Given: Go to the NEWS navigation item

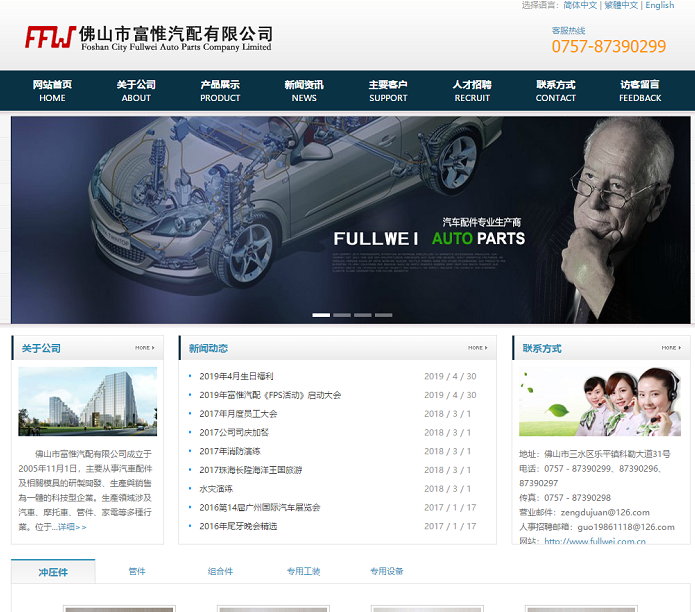Looking at the screenshot, I should click(304, 91).
